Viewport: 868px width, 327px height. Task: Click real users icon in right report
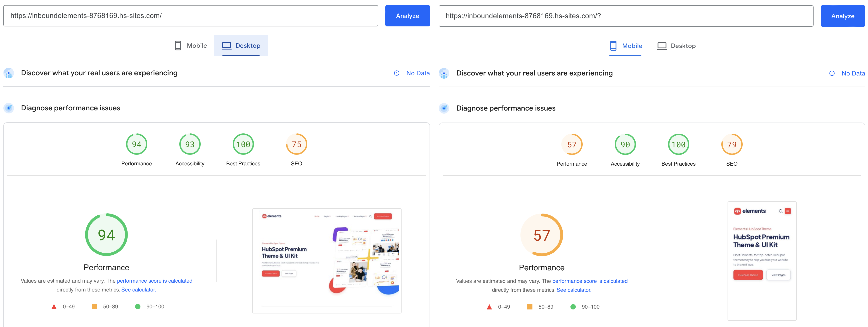click(444, 73)
